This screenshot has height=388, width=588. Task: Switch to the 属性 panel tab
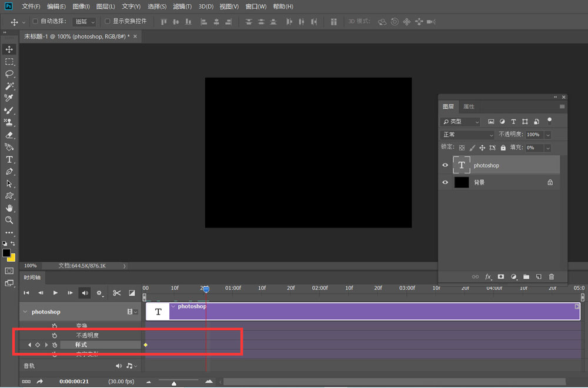469,106
